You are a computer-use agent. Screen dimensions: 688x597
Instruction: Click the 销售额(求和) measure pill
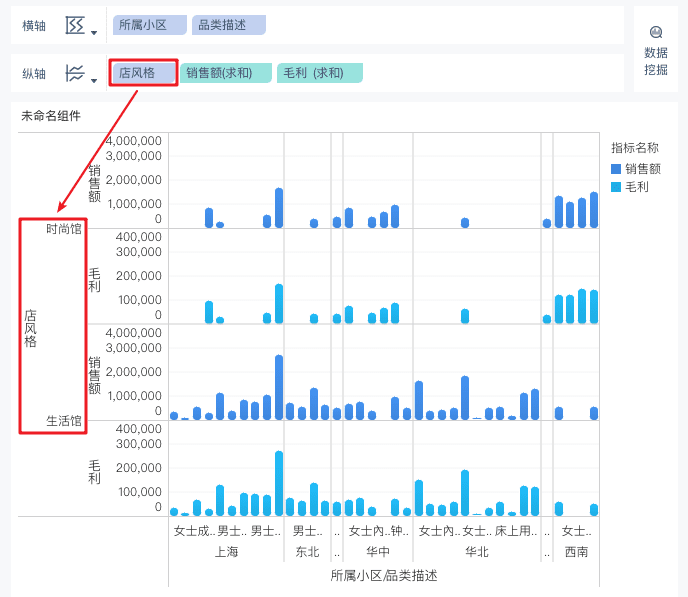click(x=226, y=73)
